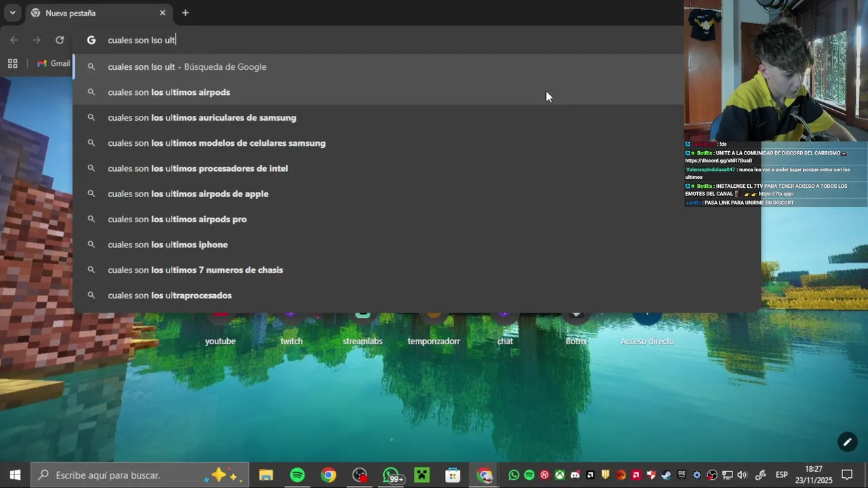Open the clock showing 18:27

point(814,475)
